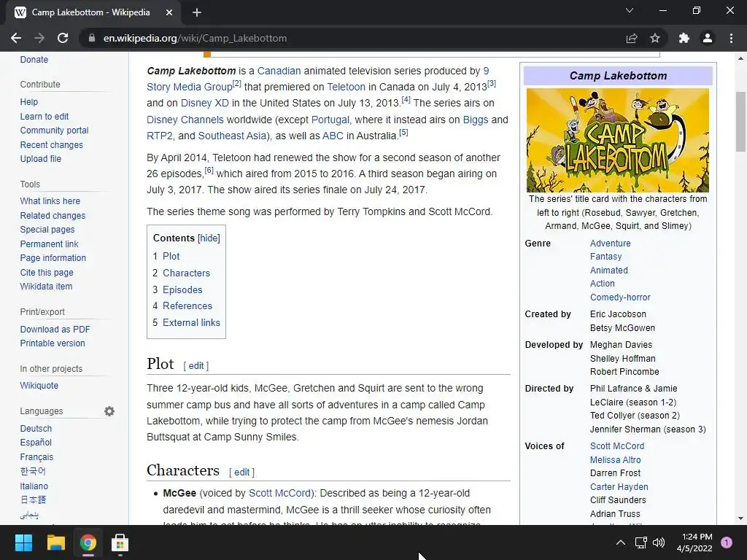Open Melissa Altro voice actor link
The image size is (747, 560).
[615, 460]
